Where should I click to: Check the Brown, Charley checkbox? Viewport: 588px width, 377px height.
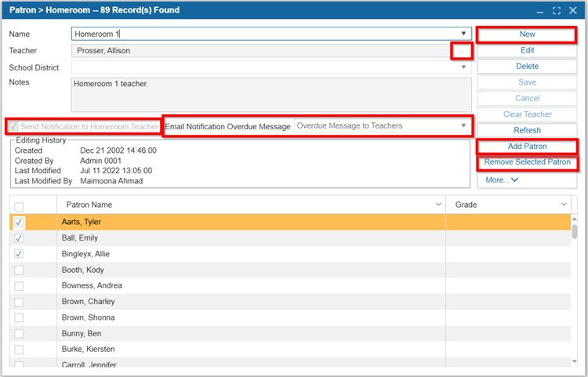click(x=19, y=302)
